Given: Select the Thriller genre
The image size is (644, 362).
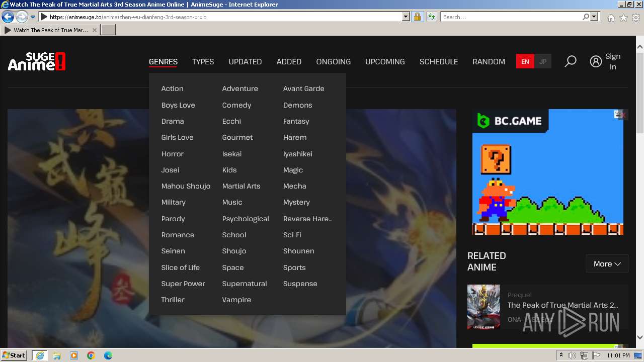Looking at the screenshot, I should coord(173,300).
